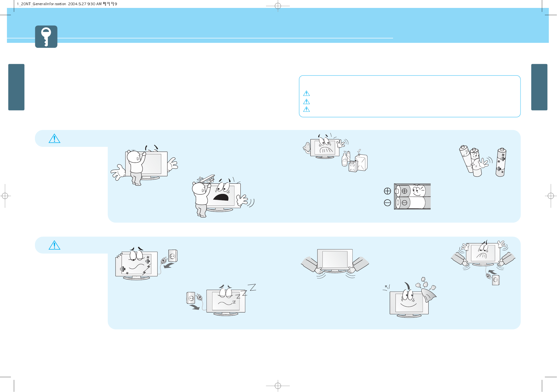Select the three cartoon batteries illustration
Screen dimensions: 557x392
pyautogui.click(x=483, y=161)
